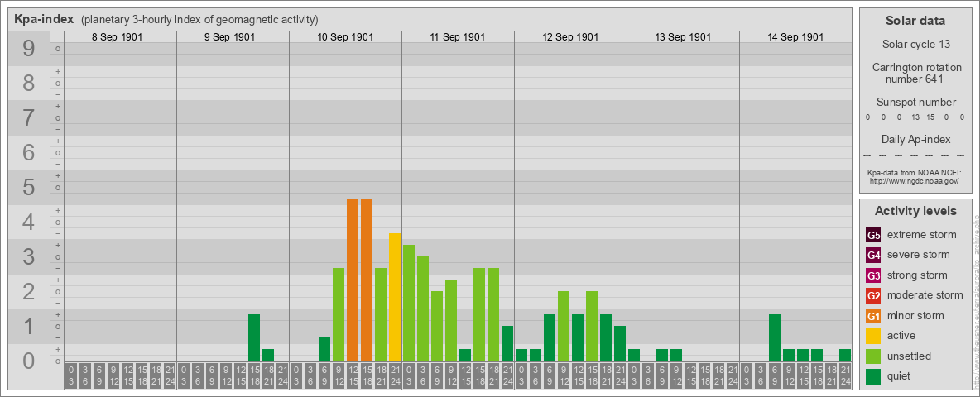Click the scale number 5 on Kp axis
This screenshot has width=980, height=397.
[29, 187]
